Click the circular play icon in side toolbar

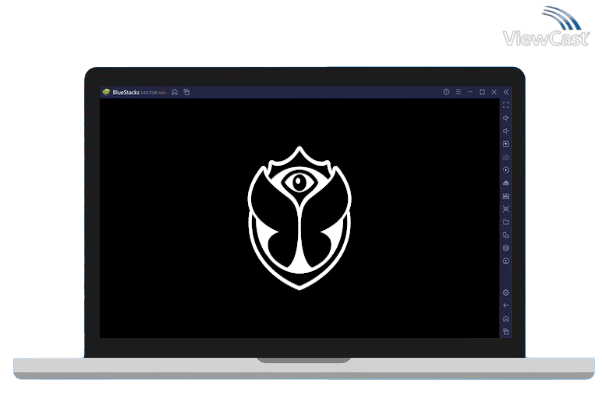(506, 170)
